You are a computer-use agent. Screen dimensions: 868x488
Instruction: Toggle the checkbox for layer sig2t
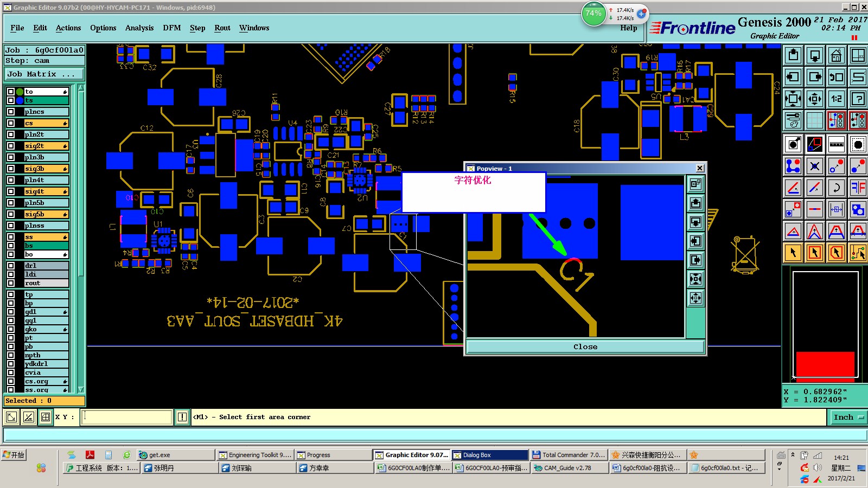coord(11,146)
